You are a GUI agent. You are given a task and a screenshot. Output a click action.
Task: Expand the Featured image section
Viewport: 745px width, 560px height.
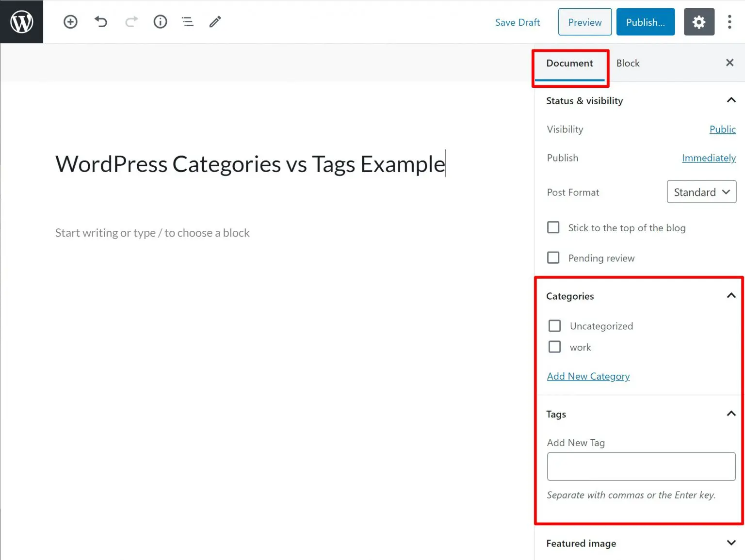pyautogui.click(x=731, y=543)
